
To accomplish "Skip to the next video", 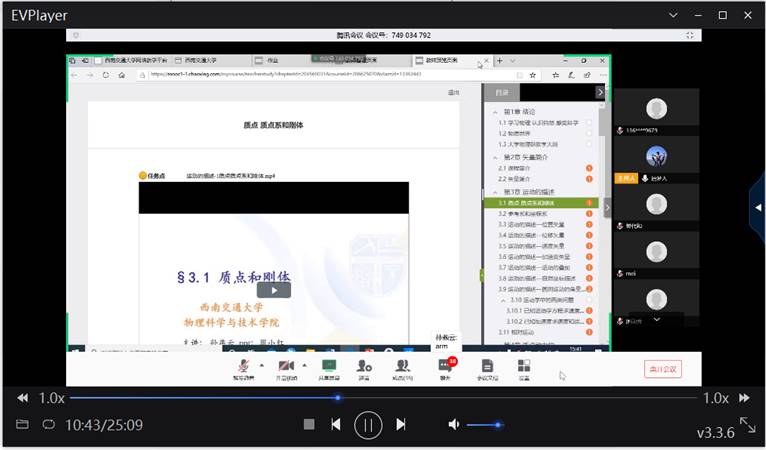I will 401,425.
